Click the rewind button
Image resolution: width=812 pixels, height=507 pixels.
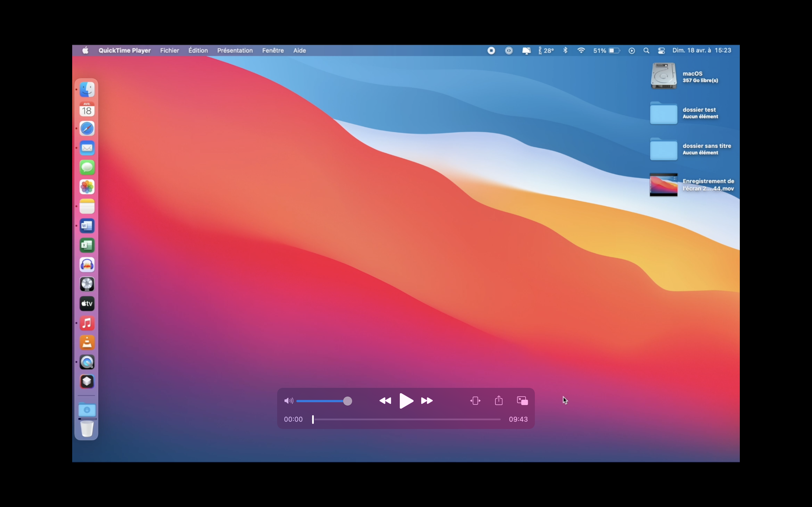coord(385,401)
